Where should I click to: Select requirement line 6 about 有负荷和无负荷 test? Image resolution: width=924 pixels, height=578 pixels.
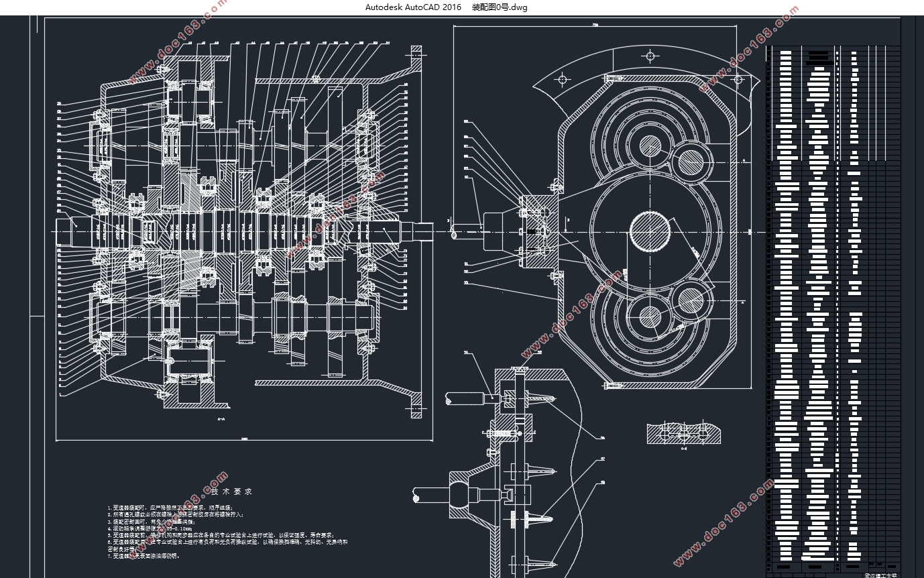[228, 545]
